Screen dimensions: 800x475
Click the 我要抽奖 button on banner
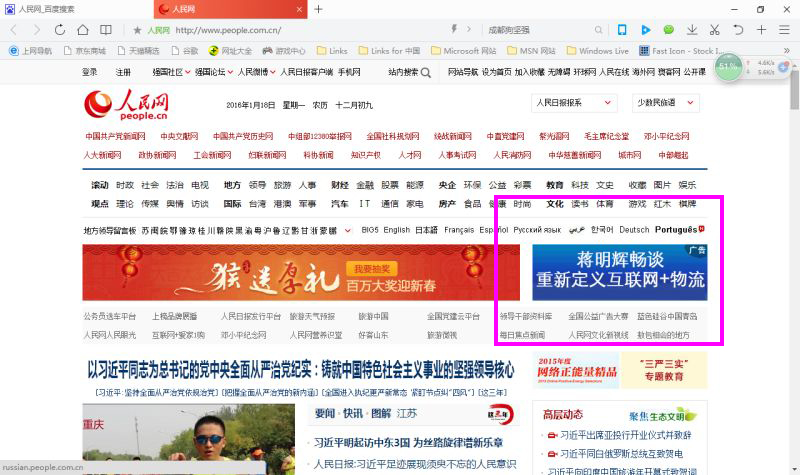click(372, 269)
